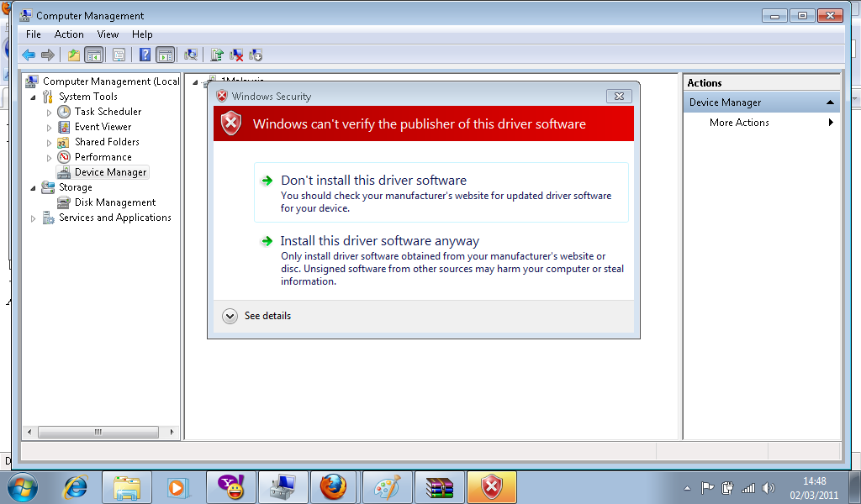Open the View menu
Image resolution: width=861 pixels, height=504 pixels.
(x=108, y=34)
